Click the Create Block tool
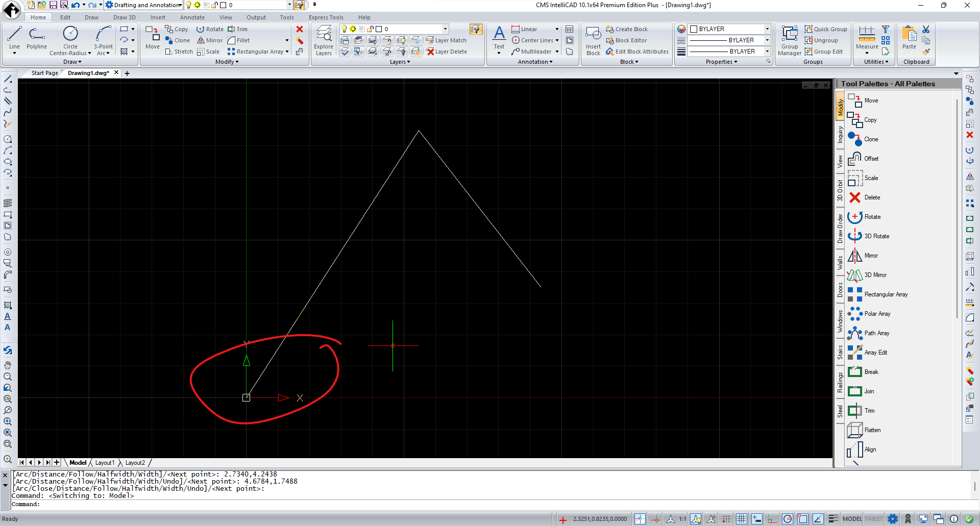The height and width of the screenshot is (526, 980). [627, 29]
